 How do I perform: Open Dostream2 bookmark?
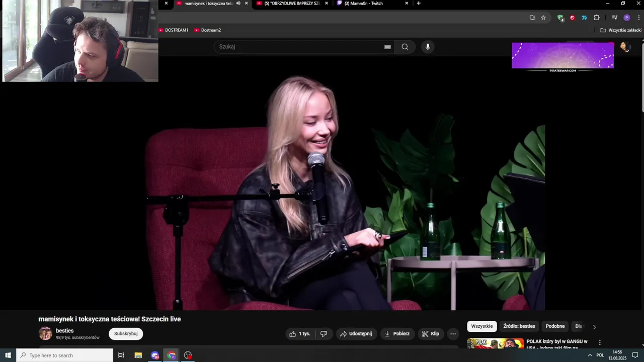tap(208, 30)
